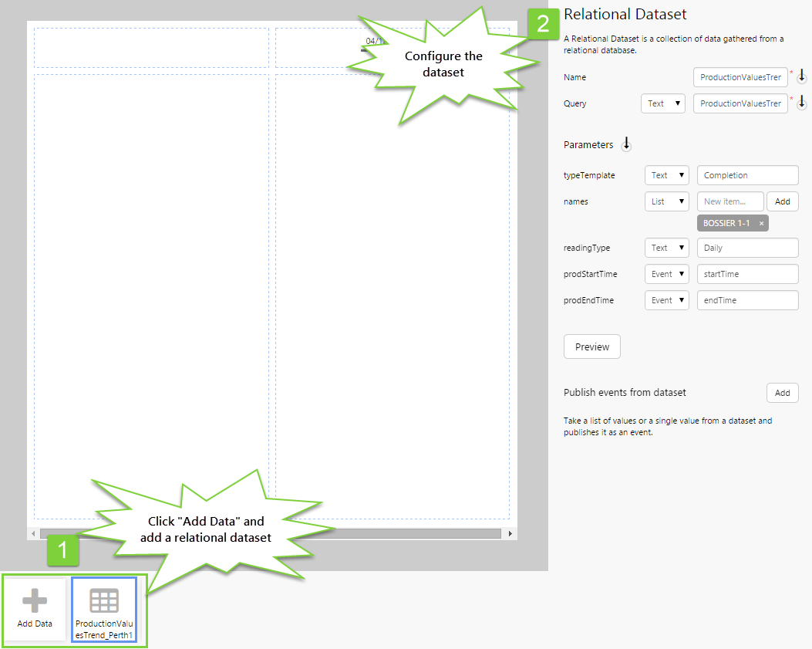Viewport: 812px width, 649px height.
Task: Click Add for Publish events from dataset
Action: click(x=782, y=393)
